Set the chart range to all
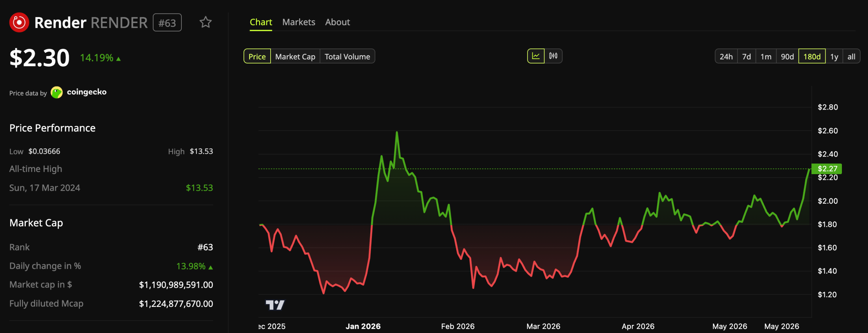 [x=851, y=56]
